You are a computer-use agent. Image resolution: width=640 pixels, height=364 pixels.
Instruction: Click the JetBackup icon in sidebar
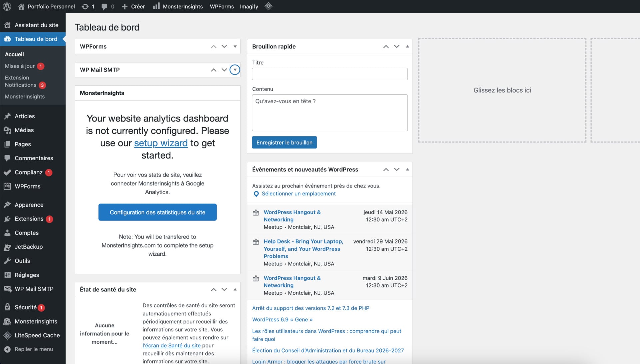7,247
